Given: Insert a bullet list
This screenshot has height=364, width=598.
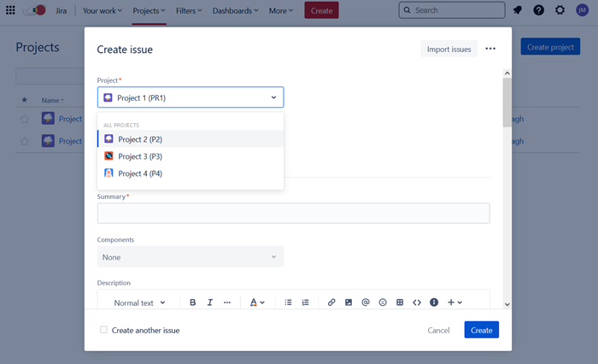Looking at the screenshot, I should click(x=288, y=302).
